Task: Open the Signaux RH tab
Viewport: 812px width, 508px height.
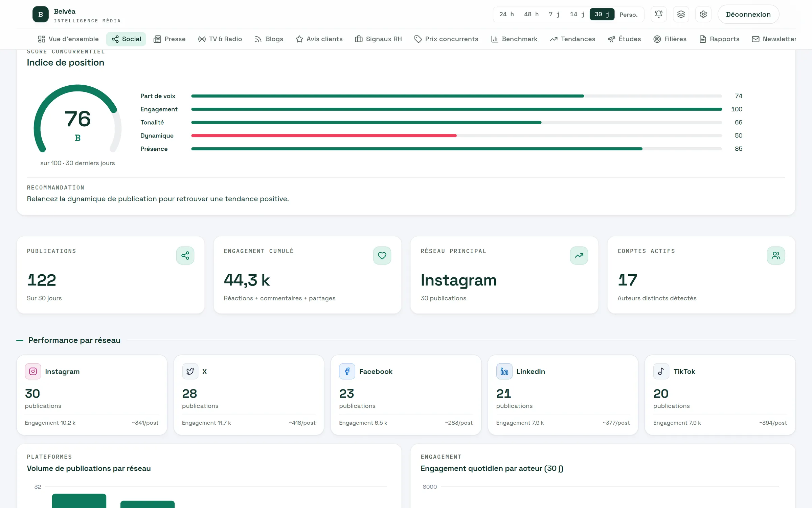Action: (x=378, y=39)
